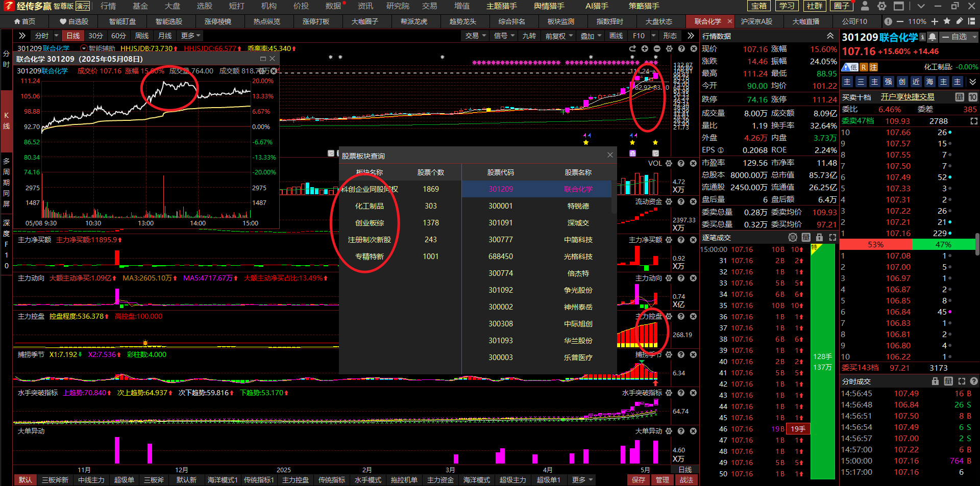Toggle the 低 risk warning badge

pos(850,67)
